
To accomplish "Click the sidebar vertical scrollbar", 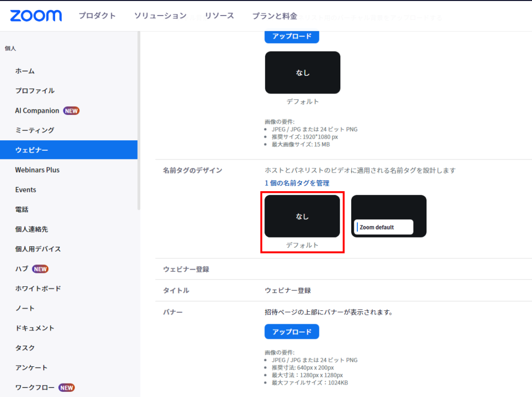I will pyautogui.click(x=139, y=120).
